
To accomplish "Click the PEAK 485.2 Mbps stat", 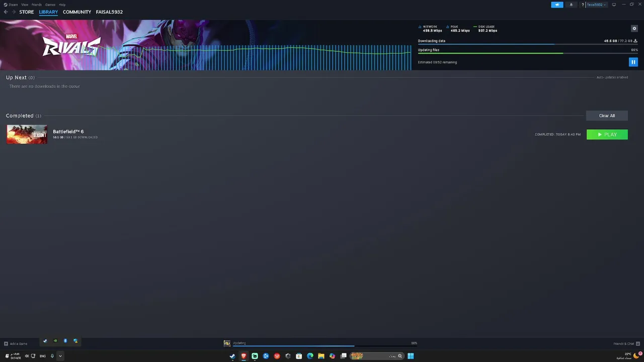I will coord(458,29).
